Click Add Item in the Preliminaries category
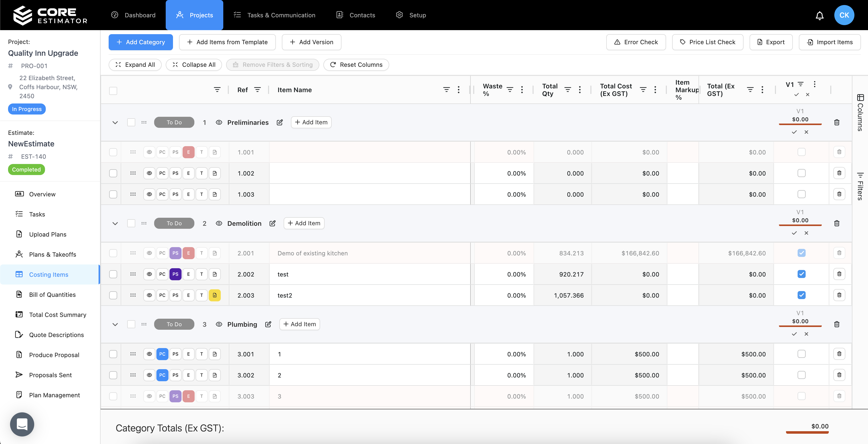The width and height of the screenshot is (868, 444). pos(311,122)
